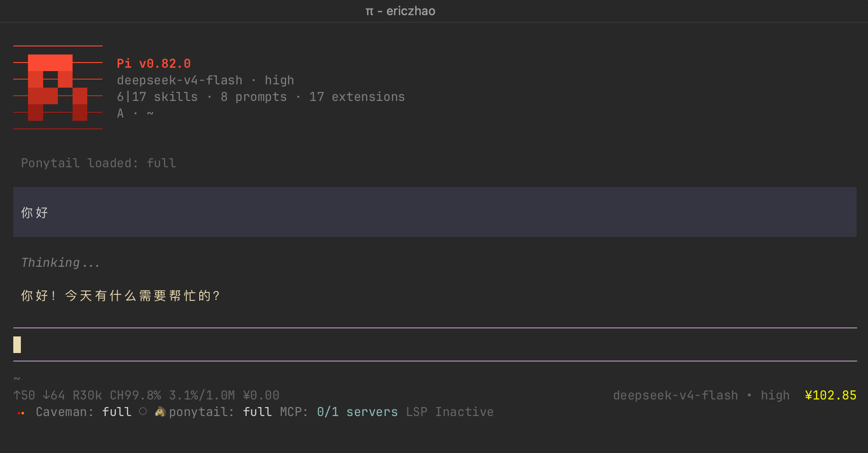Screen dimensions: 868x453
Task: Click the 'MCP: 0/1 servers' status
Action: pos(339,412)
